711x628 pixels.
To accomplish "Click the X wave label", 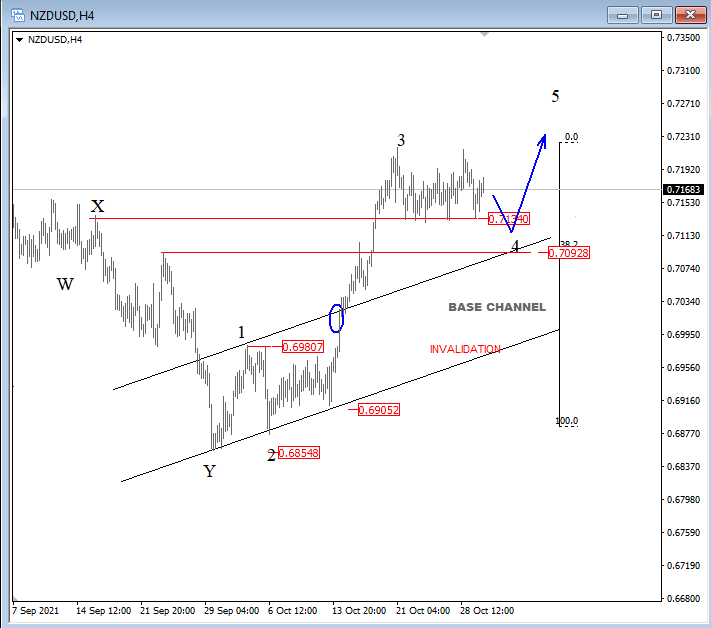I will (97, 206).
